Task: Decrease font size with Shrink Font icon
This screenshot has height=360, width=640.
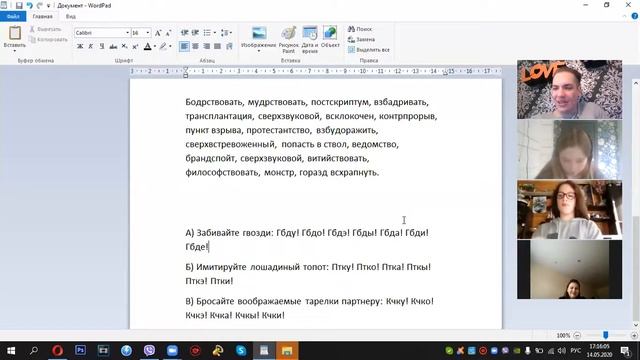Action: click(168, 33)
